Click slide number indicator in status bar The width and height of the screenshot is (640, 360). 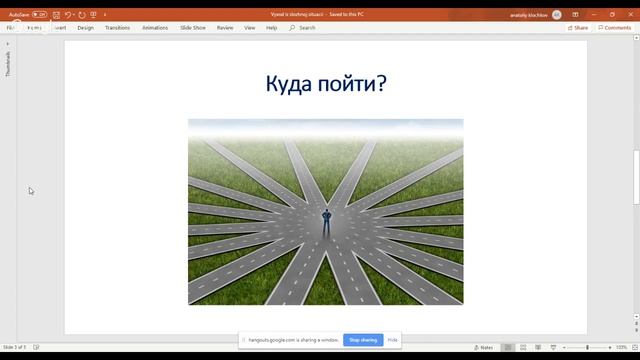tap(14, 347)
